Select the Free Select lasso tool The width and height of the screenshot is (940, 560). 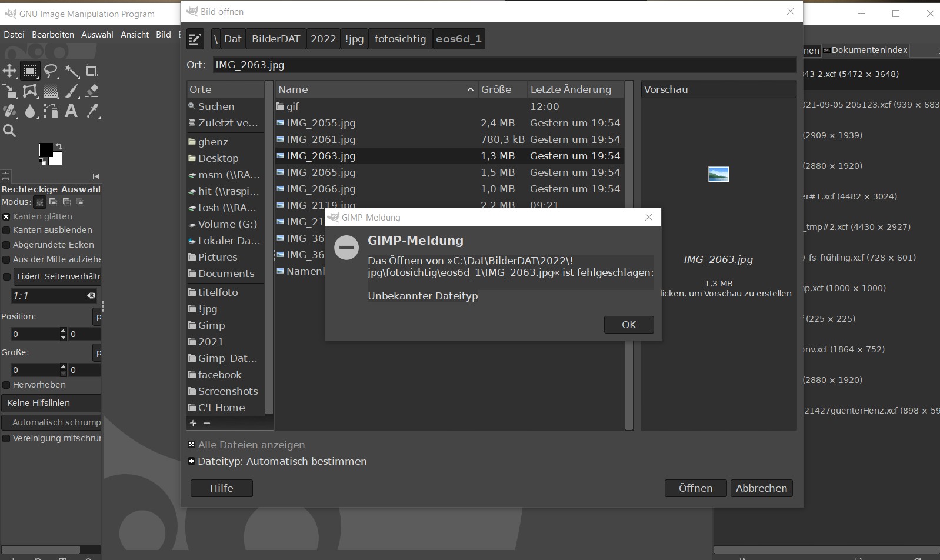click(51, 71)
